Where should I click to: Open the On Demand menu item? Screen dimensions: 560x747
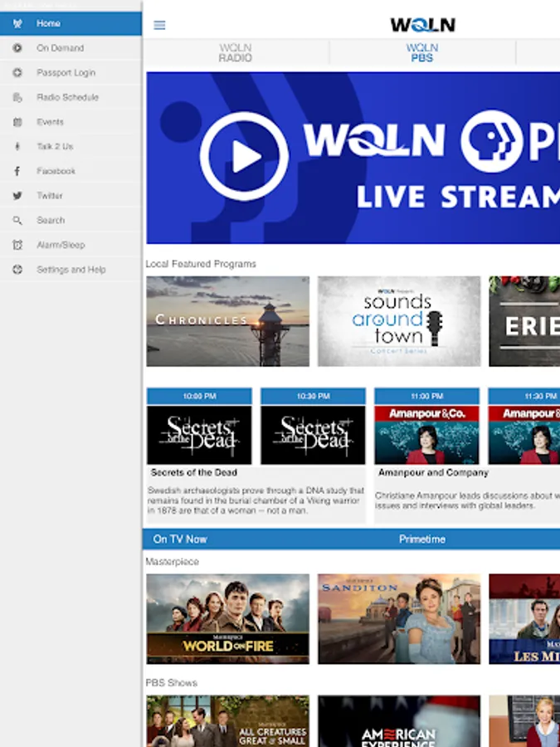coord(71,48)
